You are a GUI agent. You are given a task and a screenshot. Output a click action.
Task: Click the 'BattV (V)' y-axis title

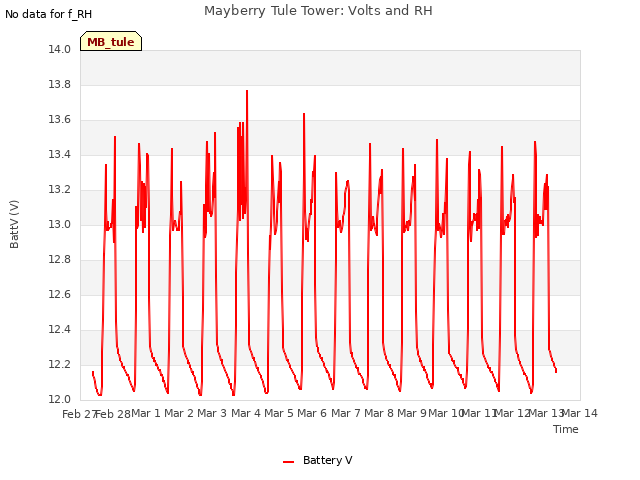pos(14,224)
